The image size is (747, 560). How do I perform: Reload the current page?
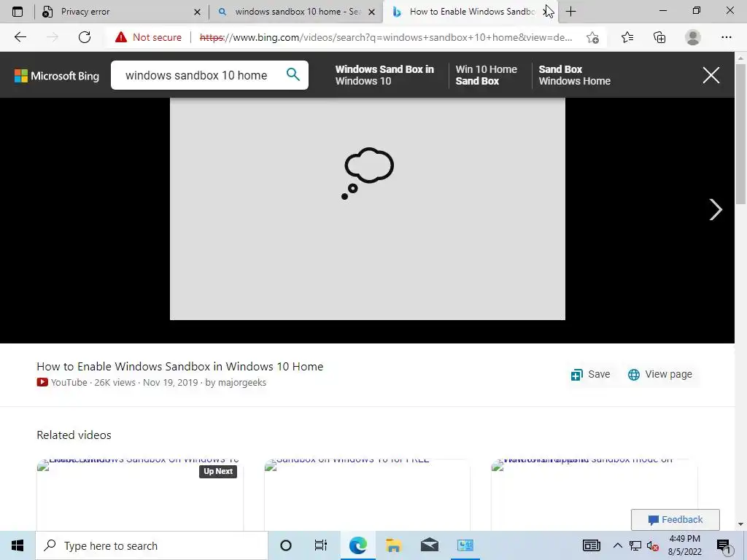(85, 37)
